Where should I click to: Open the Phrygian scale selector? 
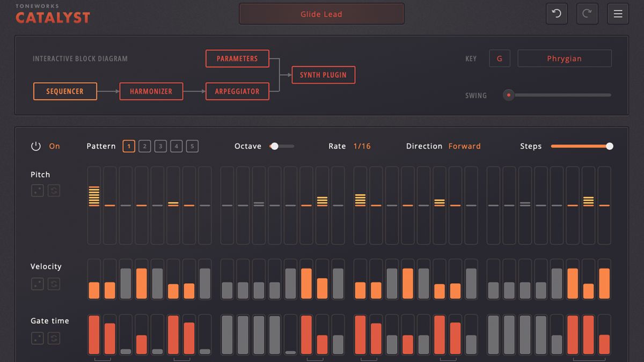564,58
